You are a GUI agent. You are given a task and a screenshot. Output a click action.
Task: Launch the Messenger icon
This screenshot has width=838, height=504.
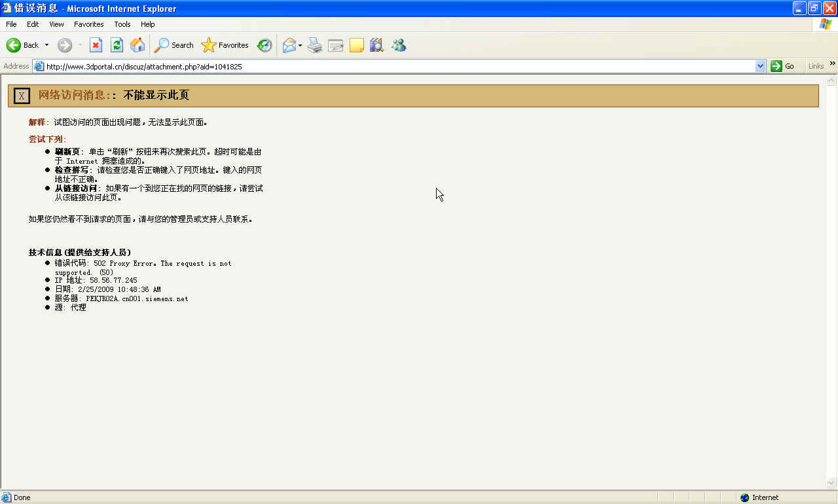point(399,45)
